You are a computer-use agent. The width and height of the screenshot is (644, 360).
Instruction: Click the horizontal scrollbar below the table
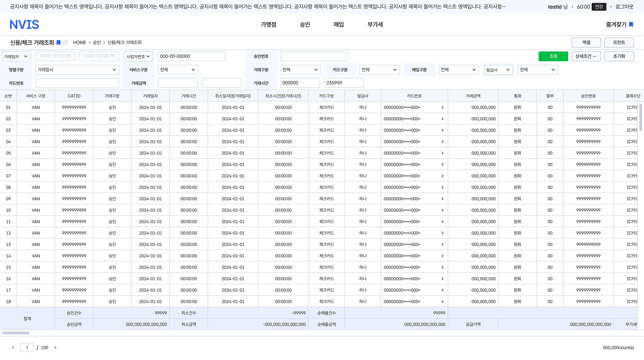pyautogui.click(x=16, y=333)
